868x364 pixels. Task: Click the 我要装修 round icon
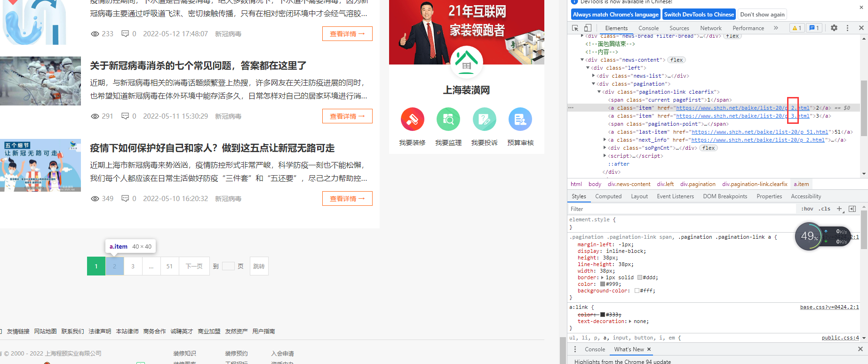(x=412, y=120)
